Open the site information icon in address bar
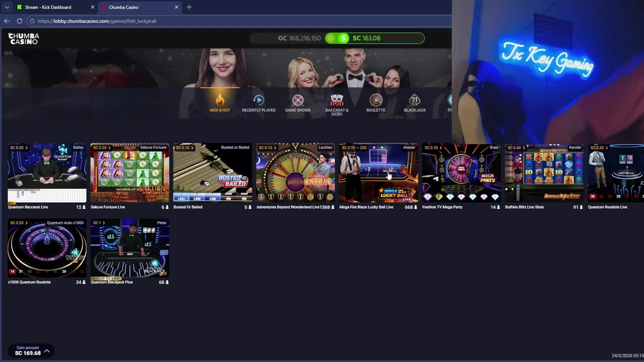The width and height of the screenshot is (644, 362). (x=32, y=21)
